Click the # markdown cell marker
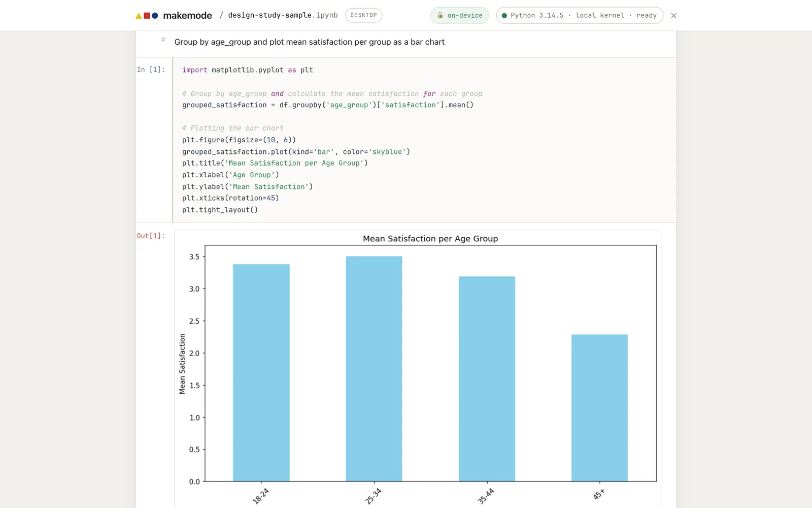 [x=163, y=40]
